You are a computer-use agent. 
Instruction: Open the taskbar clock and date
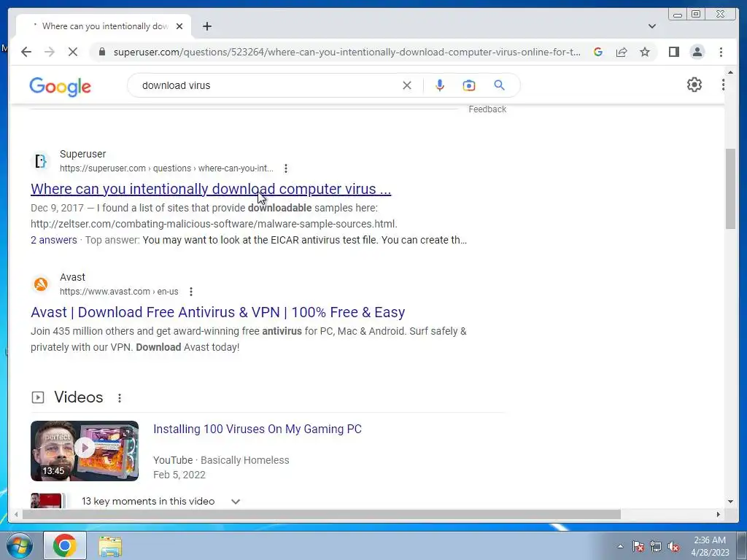pos(710,546)
